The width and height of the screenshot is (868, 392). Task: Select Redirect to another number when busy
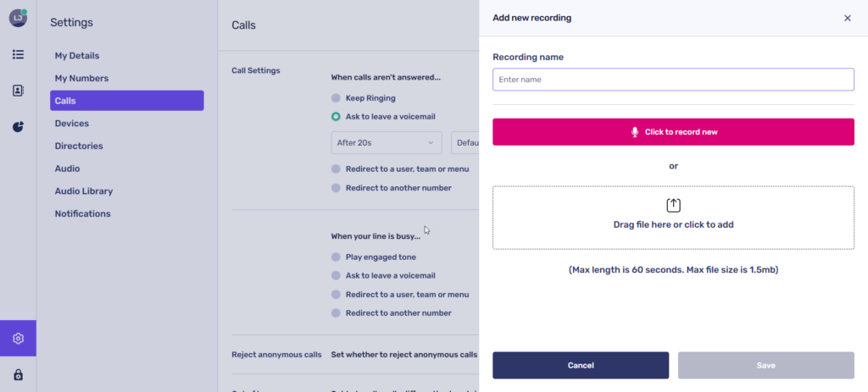click(x=337, y=313)
